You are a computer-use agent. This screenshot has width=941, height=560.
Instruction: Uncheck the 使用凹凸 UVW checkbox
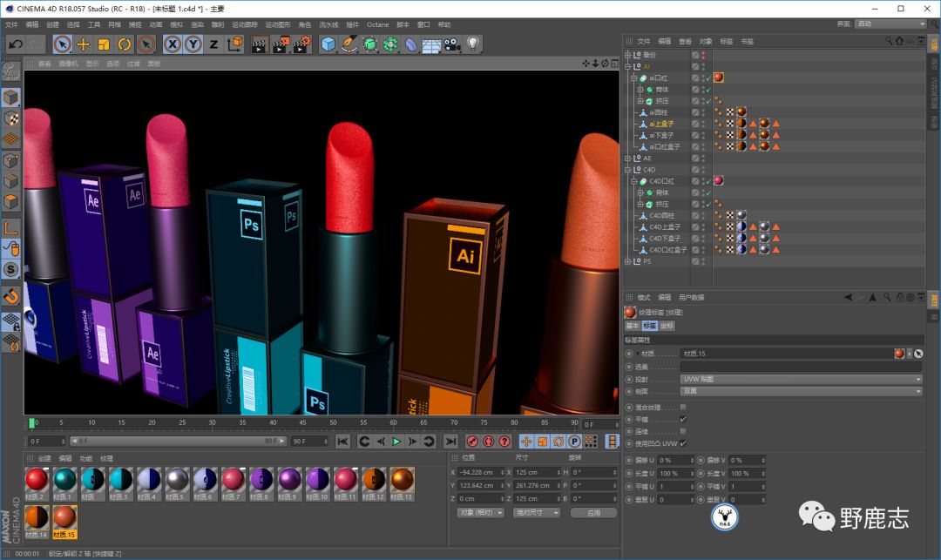click(682, 443)
